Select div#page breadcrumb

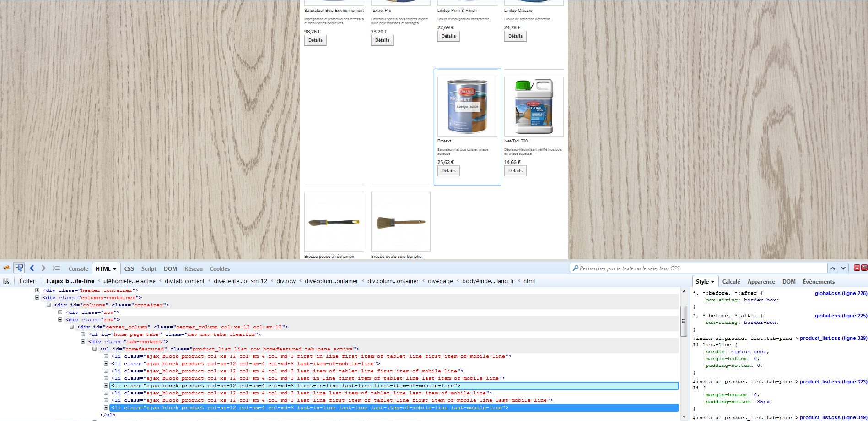440,281
